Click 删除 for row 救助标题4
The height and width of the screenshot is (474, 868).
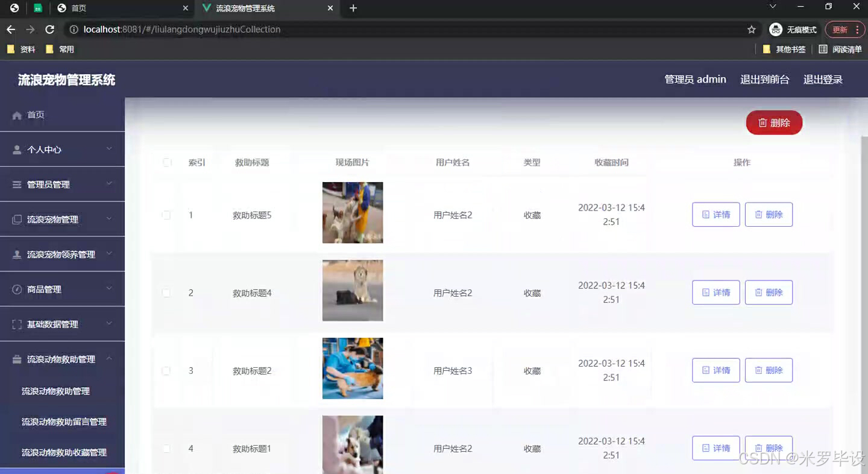tap(769, 292)
